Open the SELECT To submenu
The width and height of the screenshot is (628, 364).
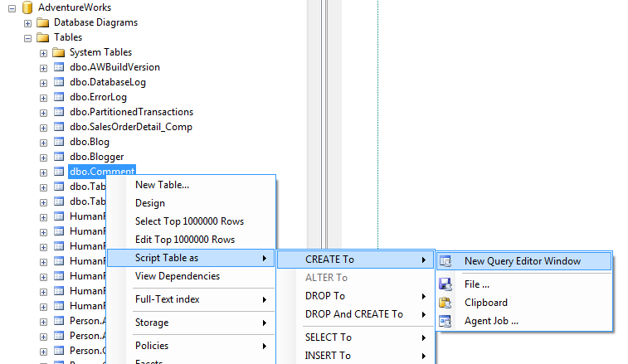pyautogui.click(x=356, y=337)
